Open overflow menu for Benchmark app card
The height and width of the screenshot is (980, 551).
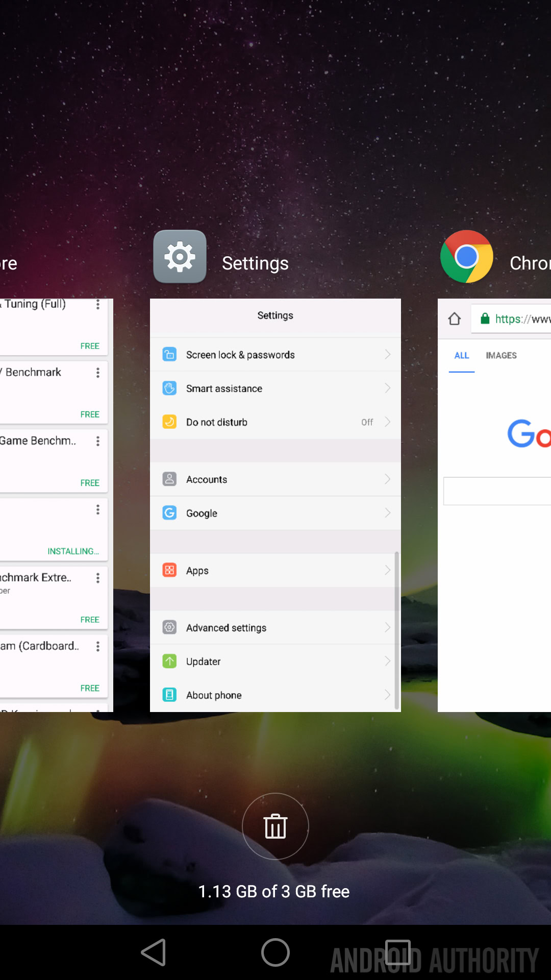click(97, 373)
